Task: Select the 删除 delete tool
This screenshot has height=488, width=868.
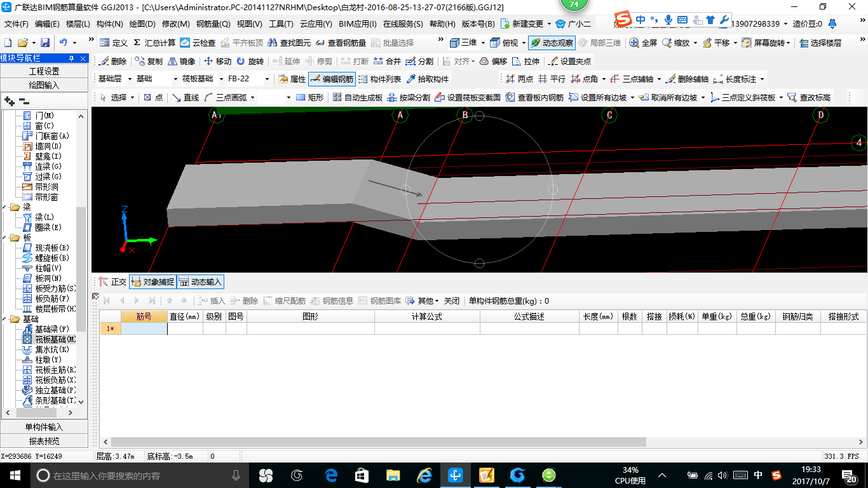Action: tap(113, 61)
